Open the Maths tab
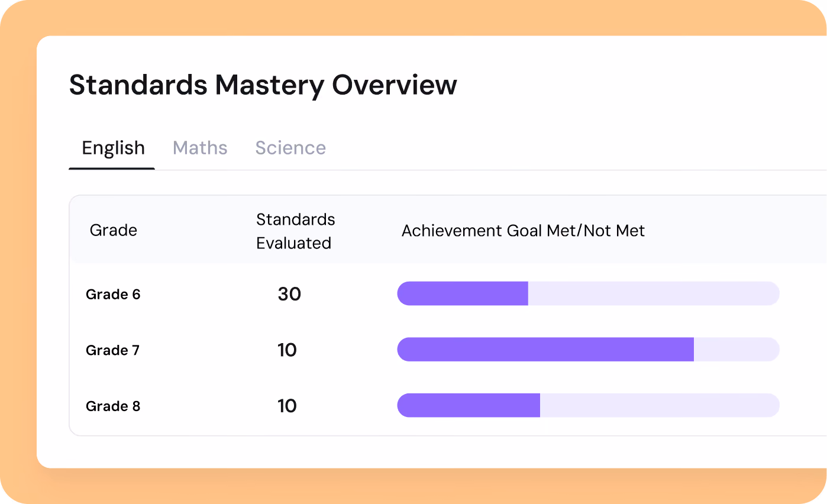This screenshot has height=504, width=827. point(200,148)
